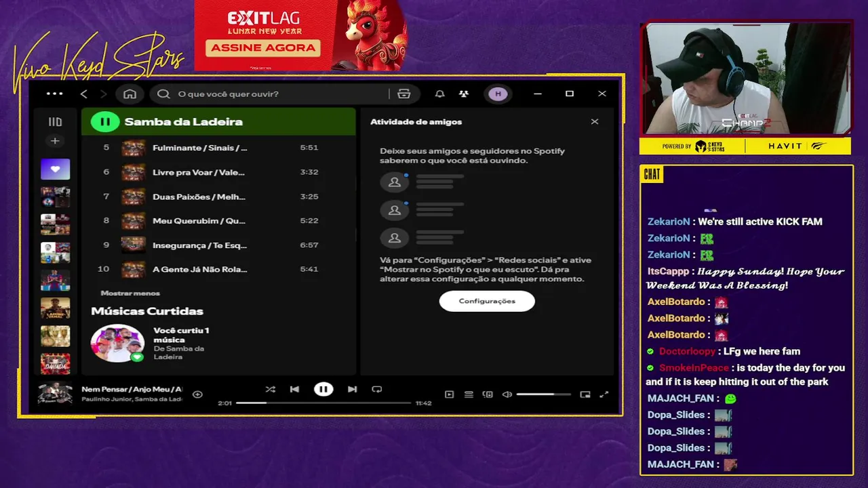Close the 'Atividade de amigos' panel

(595, 122)
